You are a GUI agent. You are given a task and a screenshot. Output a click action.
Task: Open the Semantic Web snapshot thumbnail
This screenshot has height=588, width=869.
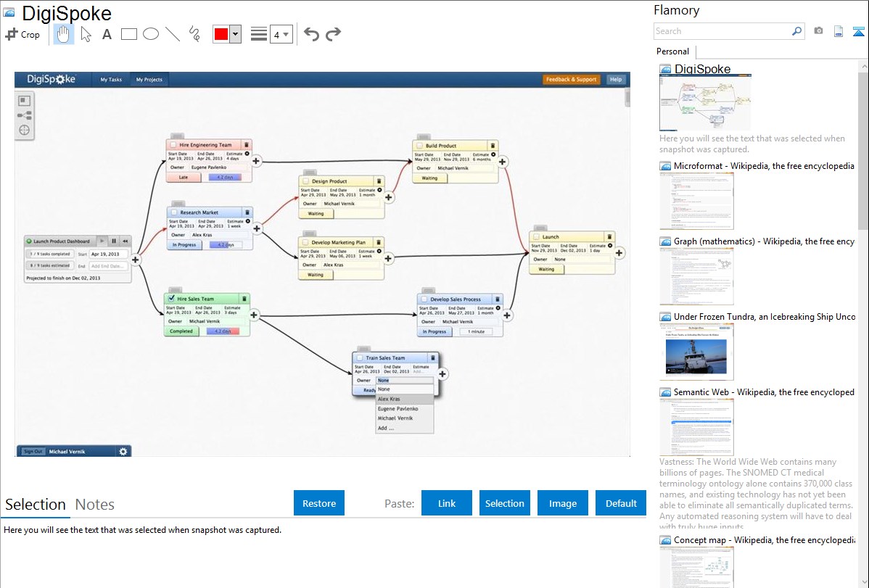tap(696, 427)
